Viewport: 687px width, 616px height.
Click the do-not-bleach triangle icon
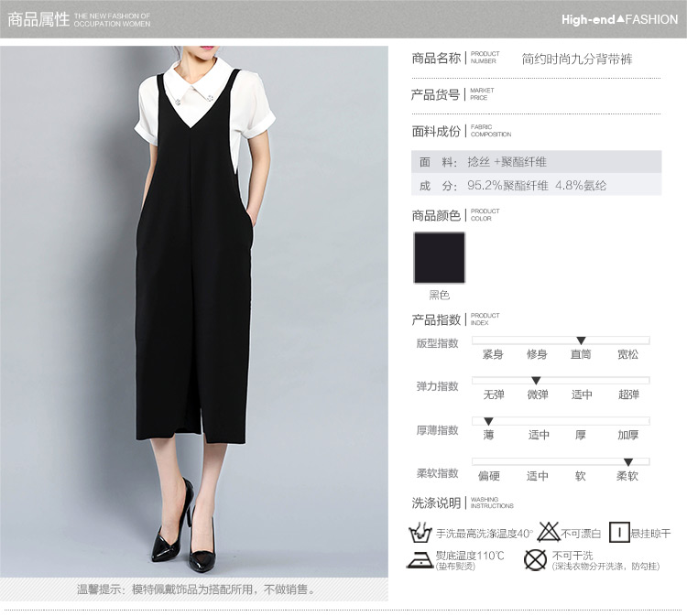(549, 532)
